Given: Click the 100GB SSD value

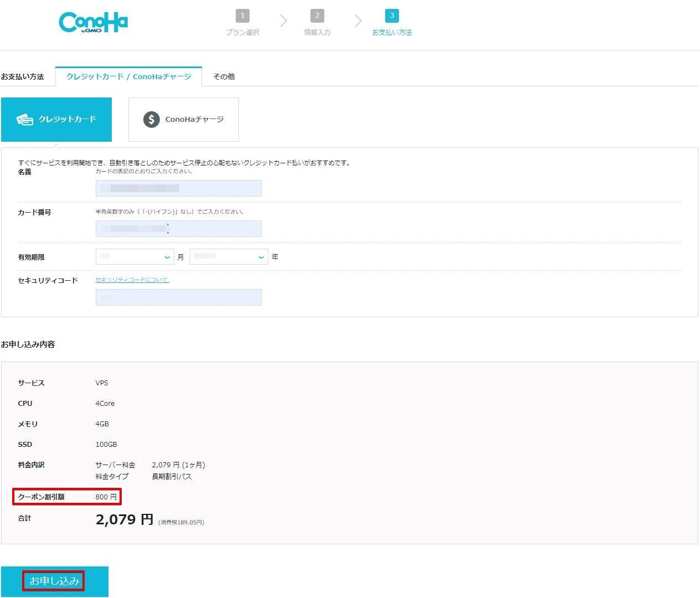Looking at the screenshot, I should pos(106,445).
